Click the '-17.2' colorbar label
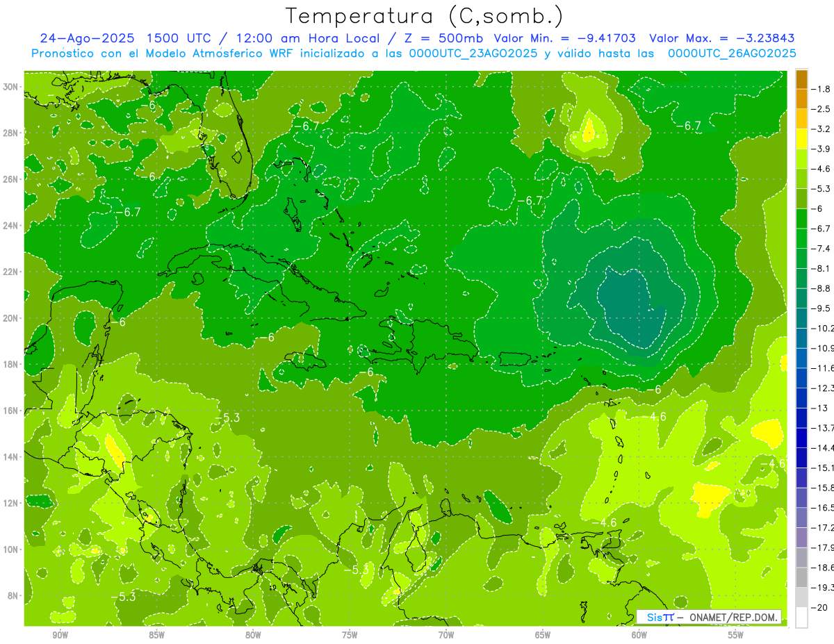Screen dimensions: 834x644 point(824,527)
